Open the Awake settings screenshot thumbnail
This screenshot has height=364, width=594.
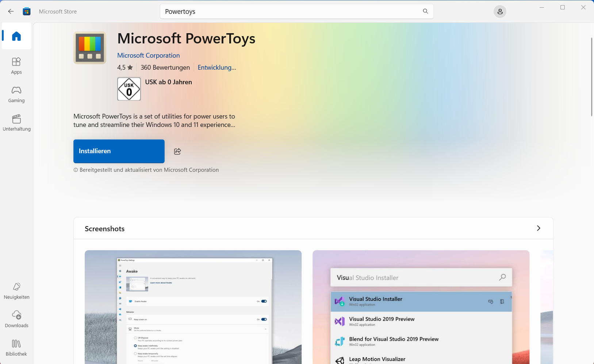193,307
